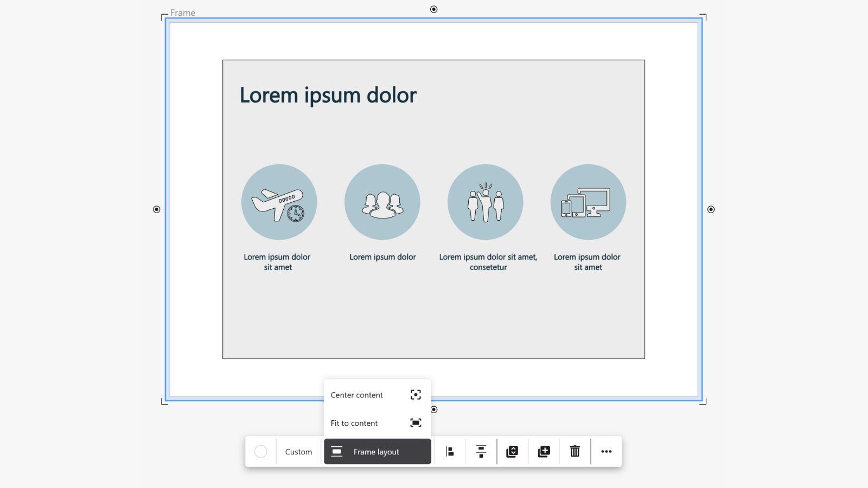Click the distribute vertically icon
This screenshot has height=488, width=868.
tap(481, 452)
